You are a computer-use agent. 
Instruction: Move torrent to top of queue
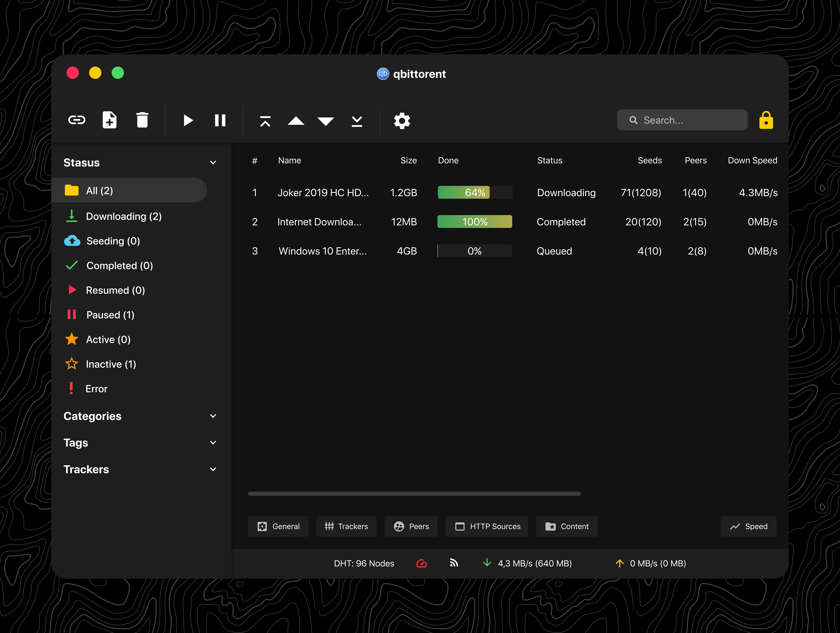pos(265,121)
